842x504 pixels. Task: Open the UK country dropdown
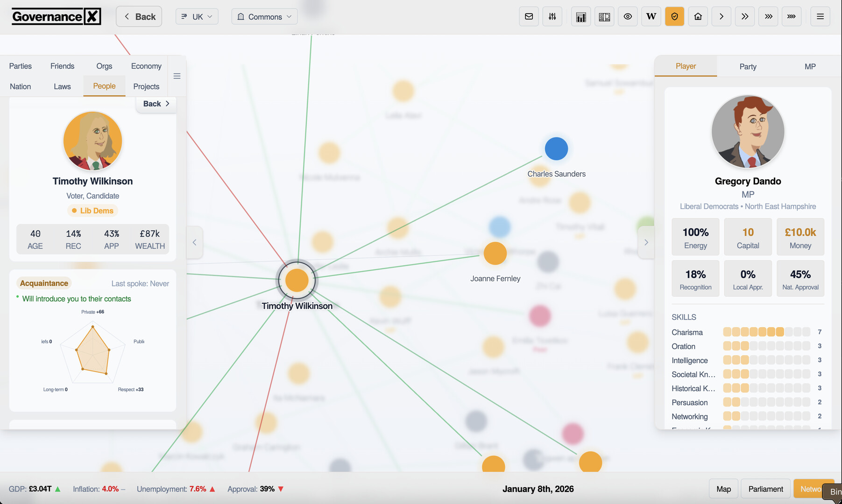pyautogui.click(x=197, y=16)
